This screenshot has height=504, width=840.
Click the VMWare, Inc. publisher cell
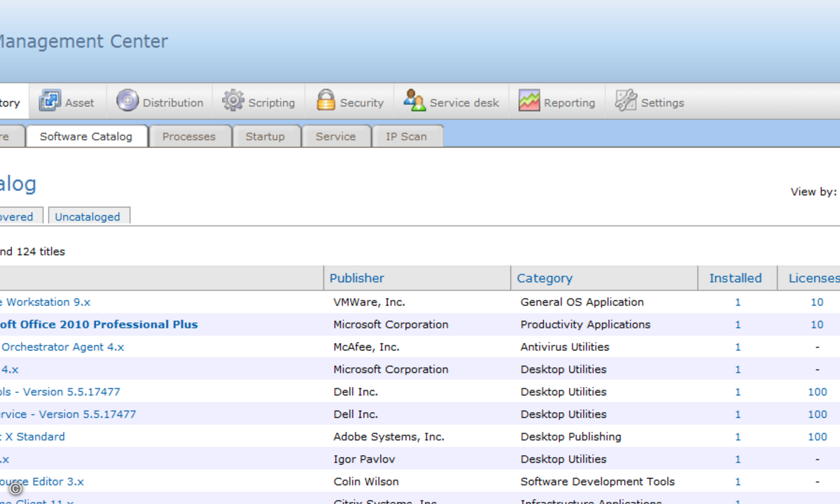[369, 302]
